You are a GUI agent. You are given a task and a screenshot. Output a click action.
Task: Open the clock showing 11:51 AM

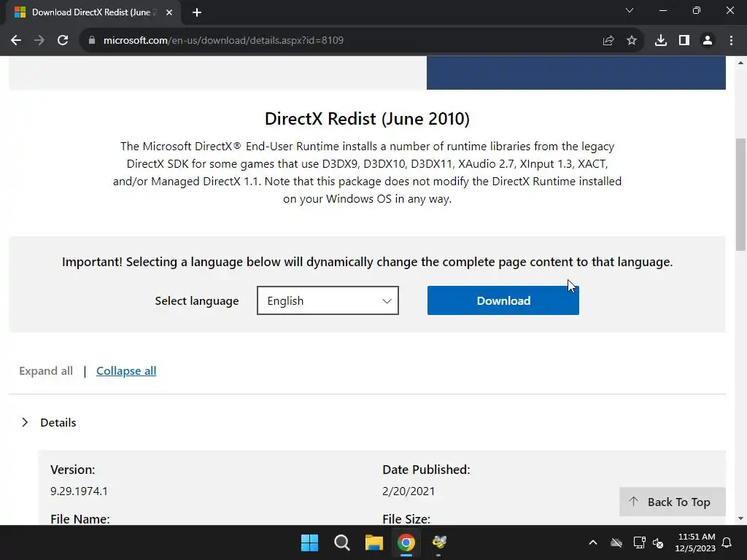tap(695, 542)
